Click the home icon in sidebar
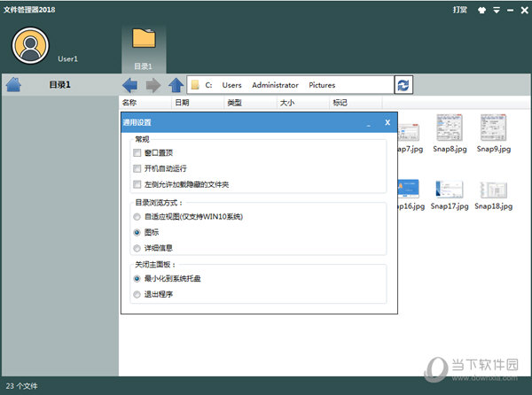The width and height of the screenshot is (532, 395). click(13, 85)
